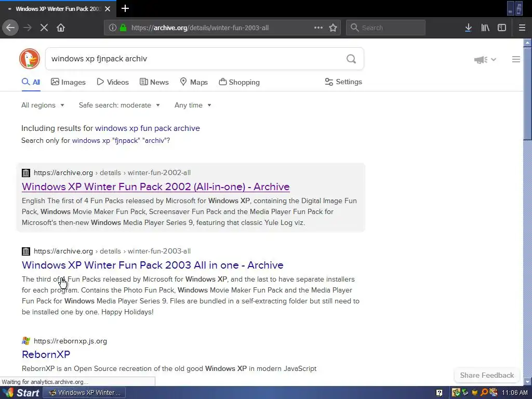This screenshot has height=399, width=532.
Task: Click the winter-fun-2003-all breadcrumb text
Action: 159,251
